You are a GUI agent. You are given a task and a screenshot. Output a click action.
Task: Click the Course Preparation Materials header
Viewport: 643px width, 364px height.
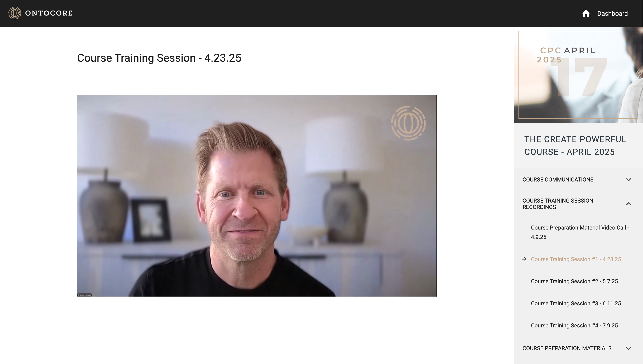578,348
